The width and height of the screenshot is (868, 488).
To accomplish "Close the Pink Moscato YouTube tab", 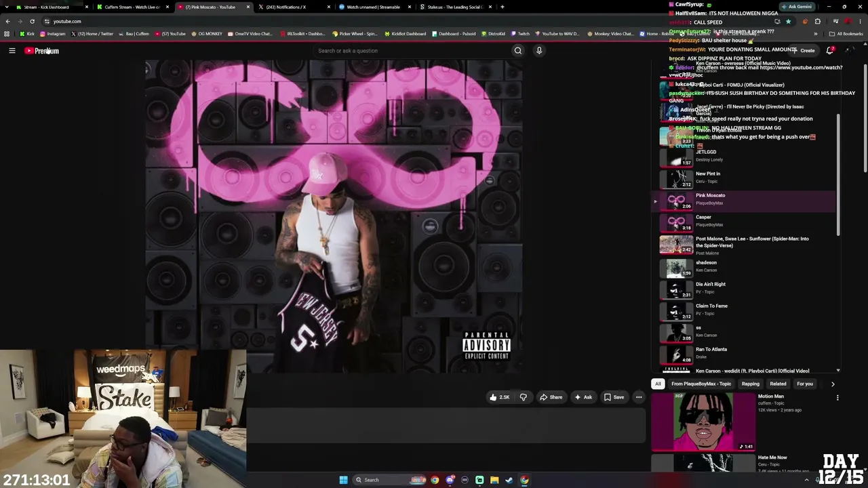I will [x=248, y=7].
